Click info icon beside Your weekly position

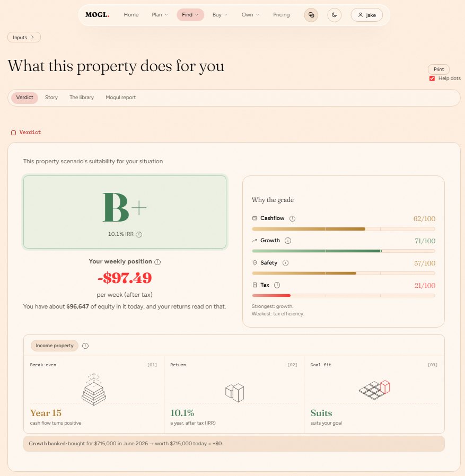coord(157,262)
